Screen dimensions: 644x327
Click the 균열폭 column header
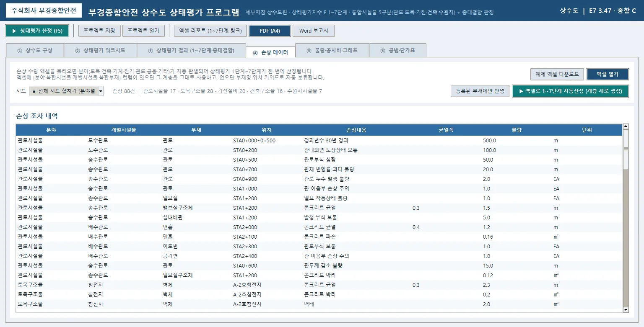[446, 130]
